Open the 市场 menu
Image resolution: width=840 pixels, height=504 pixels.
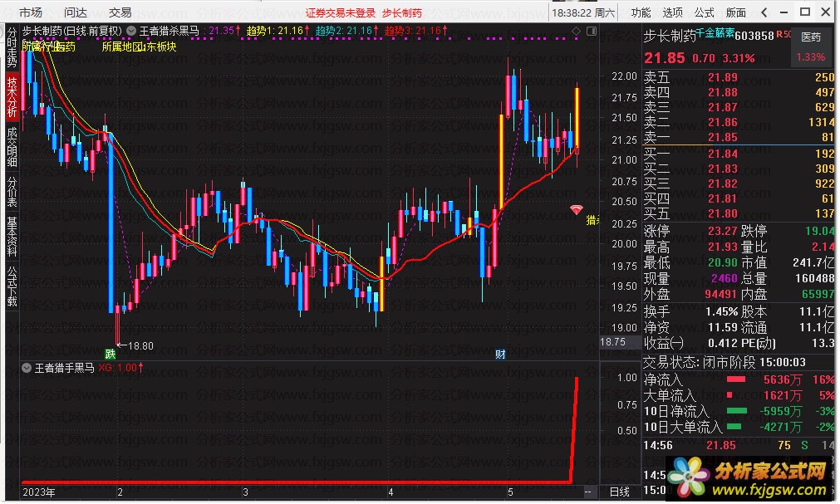point(31,12)
